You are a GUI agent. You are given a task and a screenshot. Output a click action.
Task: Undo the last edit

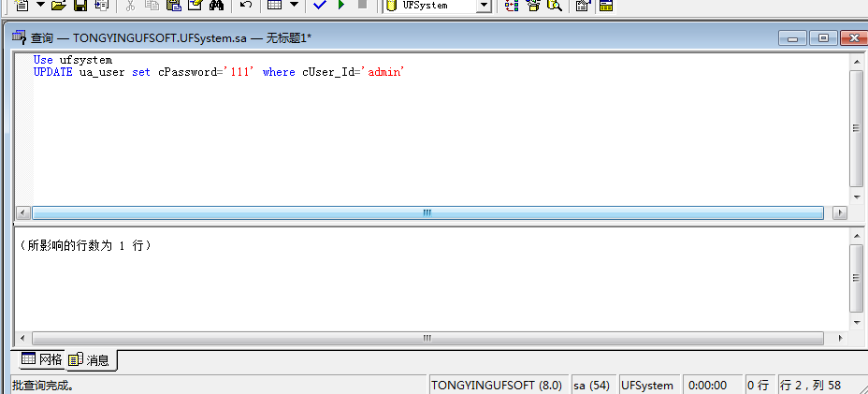click(x=246, y=6)
